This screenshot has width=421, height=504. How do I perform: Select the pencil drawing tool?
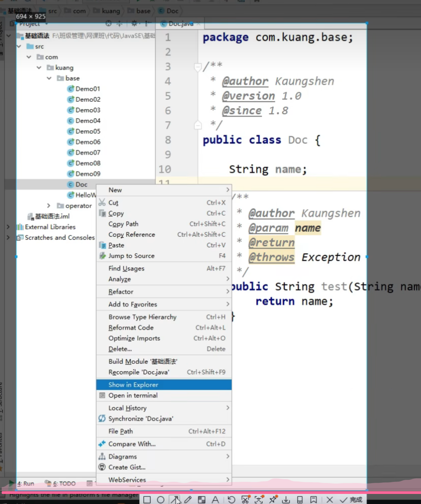point(188,500)
